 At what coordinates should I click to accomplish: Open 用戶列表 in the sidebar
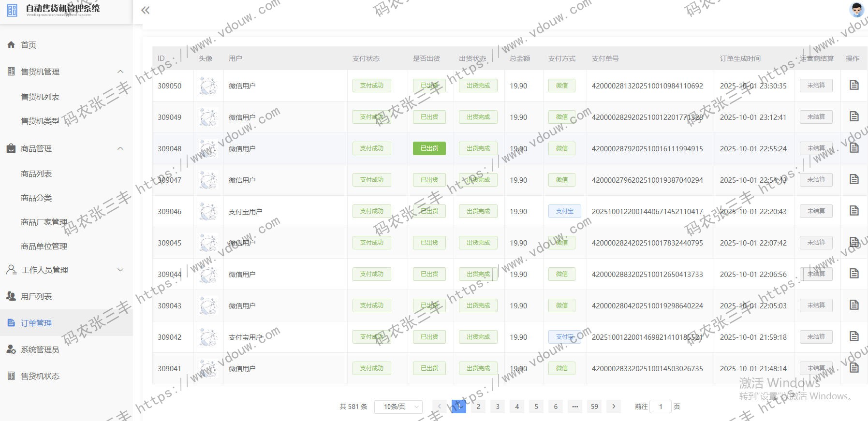pyautogui.click(x=36, y=296)
